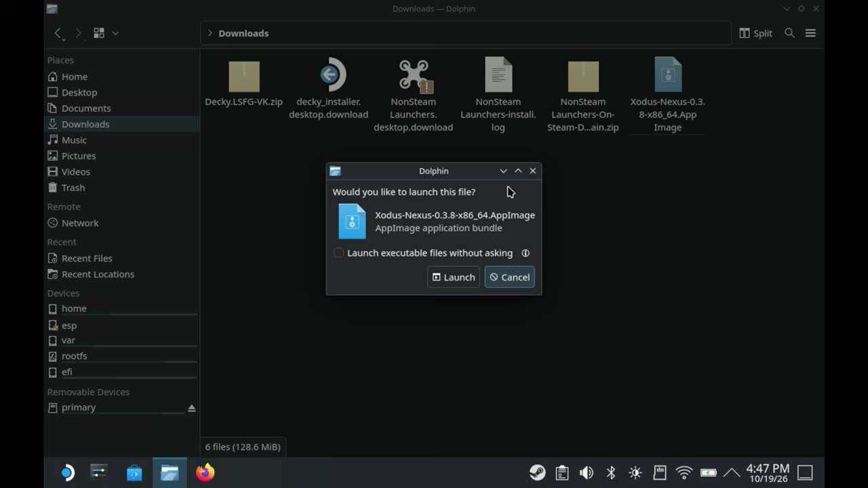
Task: Open Discover store from taskbar
Action: tap(134, 472)
